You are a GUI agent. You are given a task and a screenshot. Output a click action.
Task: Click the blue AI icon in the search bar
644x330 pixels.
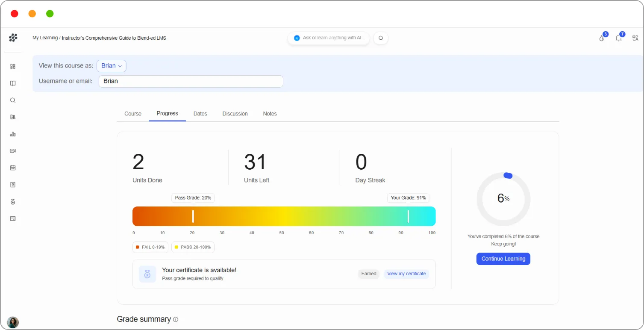coord(297,38)
